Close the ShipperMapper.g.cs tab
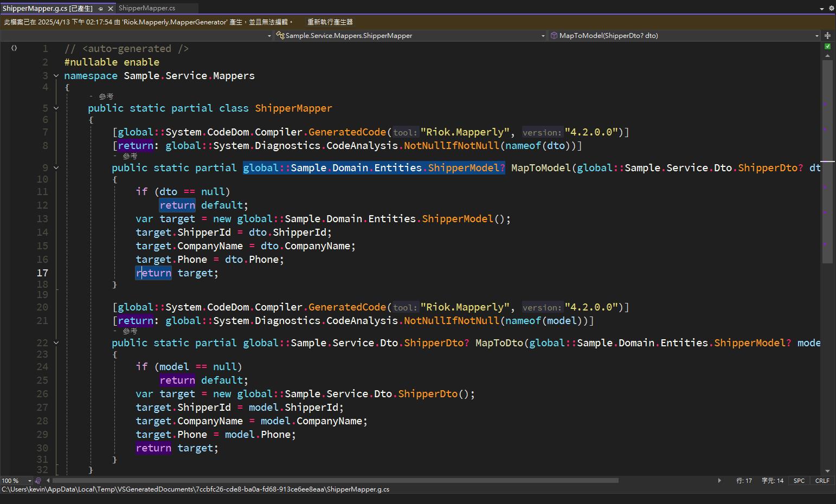 click(111, 9)
